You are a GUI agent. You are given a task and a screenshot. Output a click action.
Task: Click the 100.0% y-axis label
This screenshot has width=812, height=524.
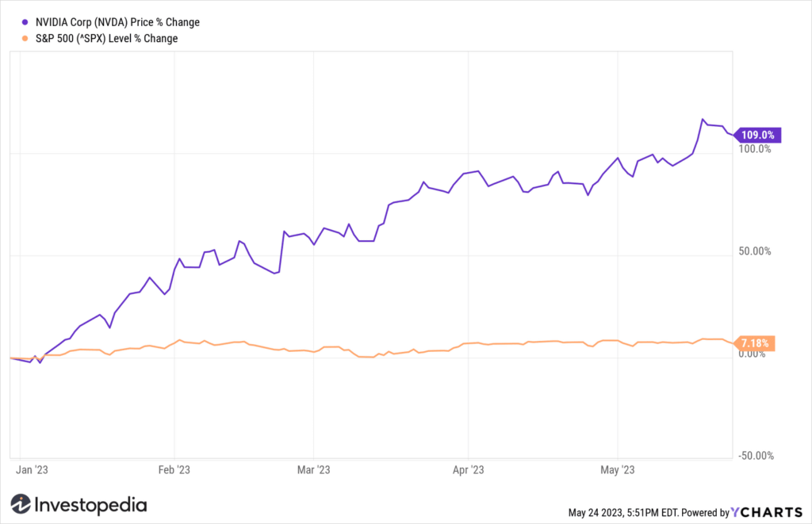(755, 149)
